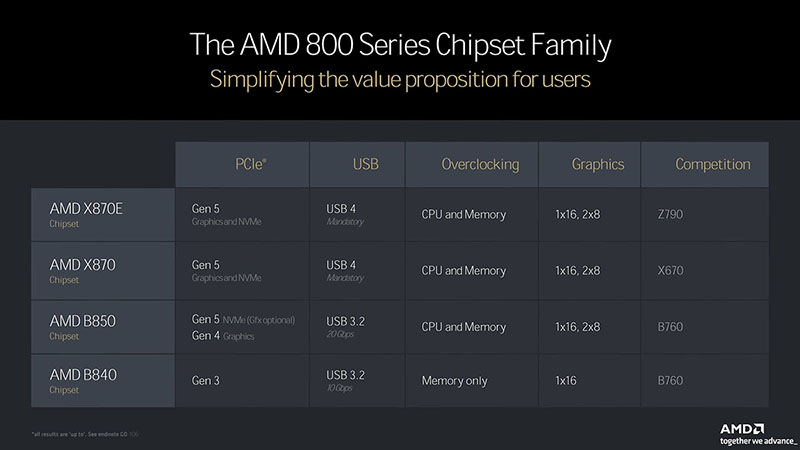The height and width of the screenshot is (450, 800).
Task: Click the PCIe column header
Action: pyautogui.click(x=241, y=164)
